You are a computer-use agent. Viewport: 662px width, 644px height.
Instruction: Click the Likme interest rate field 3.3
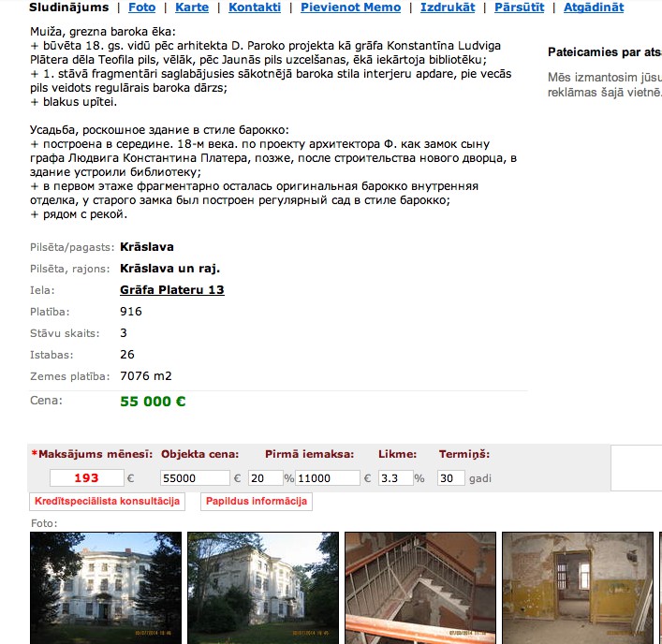pos(395,478)
